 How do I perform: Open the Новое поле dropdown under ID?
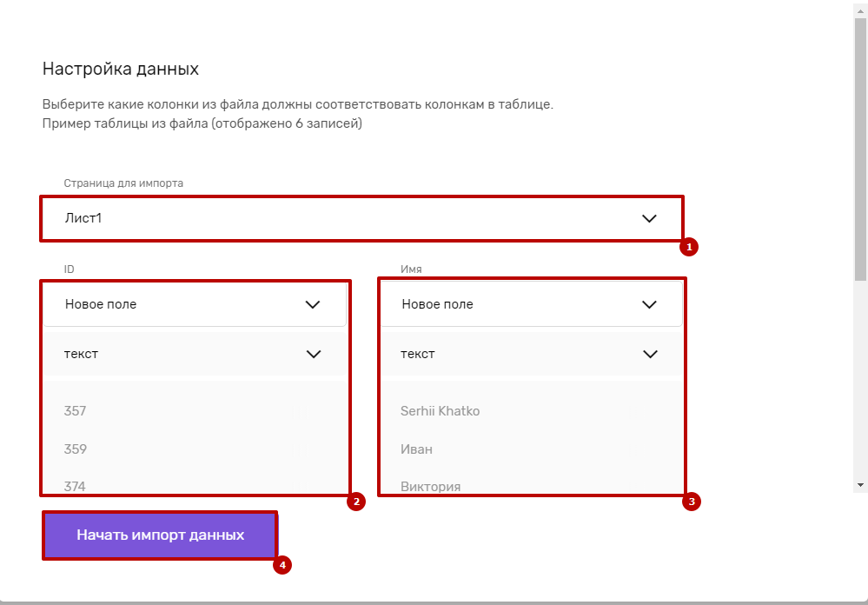[x=195, y=304]
